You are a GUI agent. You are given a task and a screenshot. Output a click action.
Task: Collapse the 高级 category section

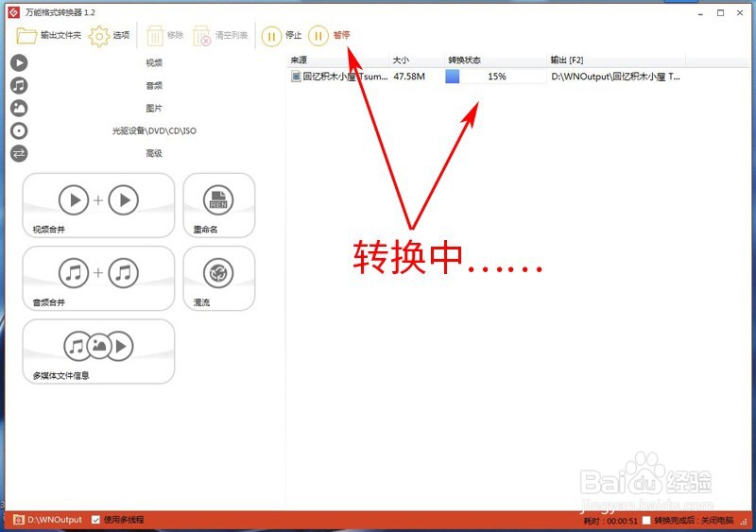(x=154, y=153)
